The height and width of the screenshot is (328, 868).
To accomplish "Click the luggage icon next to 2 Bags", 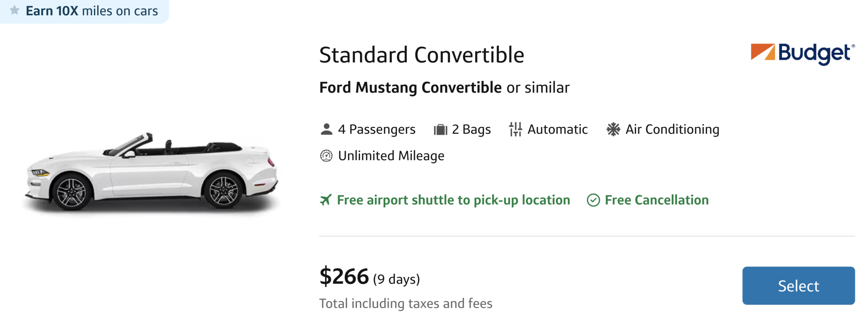I will coord(440,129).
